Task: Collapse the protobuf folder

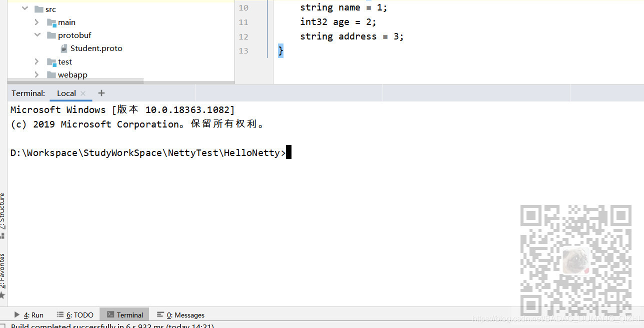Action: coord(37,35)
